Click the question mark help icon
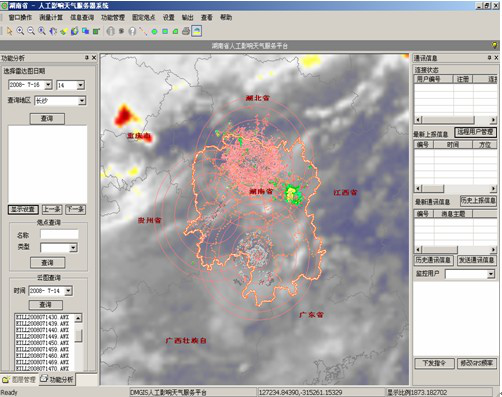 click(132, 31)
